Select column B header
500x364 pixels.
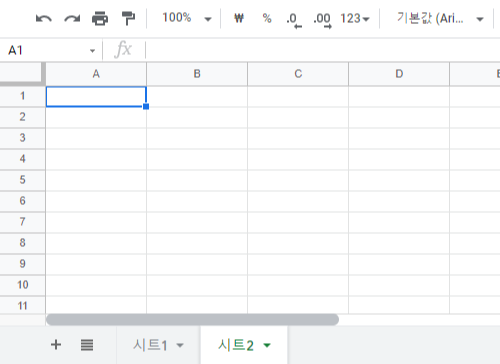[197, 74]
